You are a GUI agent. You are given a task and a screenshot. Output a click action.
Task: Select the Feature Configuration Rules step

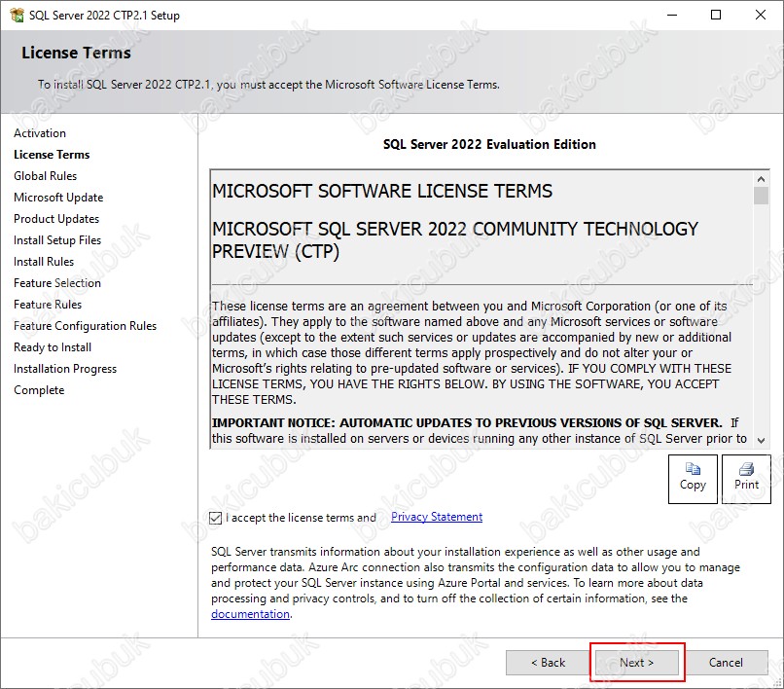click(86, 326)
